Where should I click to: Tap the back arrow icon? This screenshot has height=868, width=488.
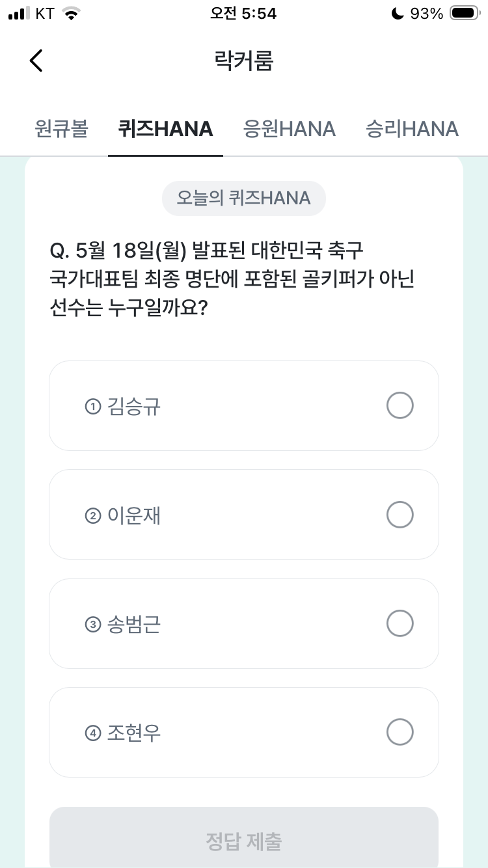[36, 61]
